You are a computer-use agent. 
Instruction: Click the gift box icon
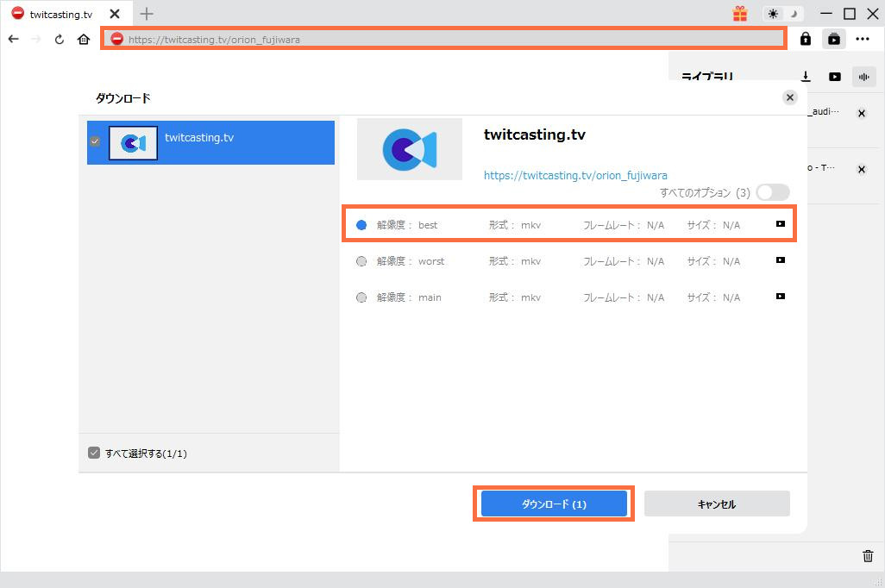tap(740, 14)
